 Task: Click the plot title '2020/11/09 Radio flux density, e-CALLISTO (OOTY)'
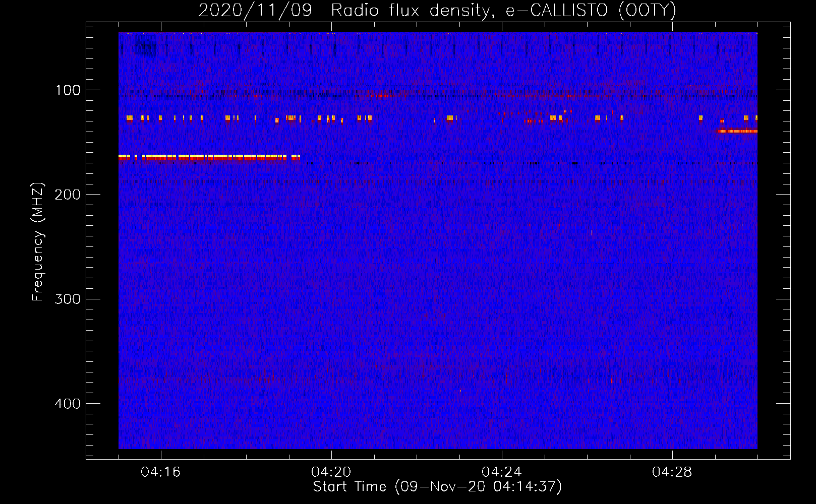pos(437,10)
